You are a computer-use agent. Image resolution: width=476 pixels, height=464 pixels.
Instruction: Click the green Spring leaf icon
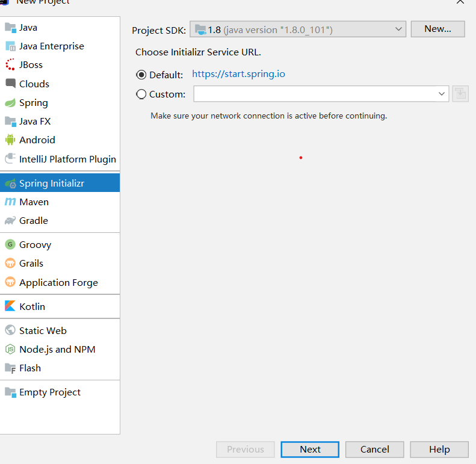(x=10, y=103)
